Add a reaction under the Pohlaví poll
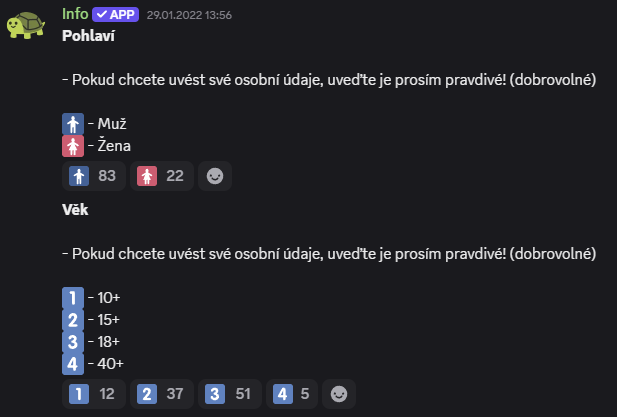The width and height of the screenshot is (617, 417). tap(215, 176)
